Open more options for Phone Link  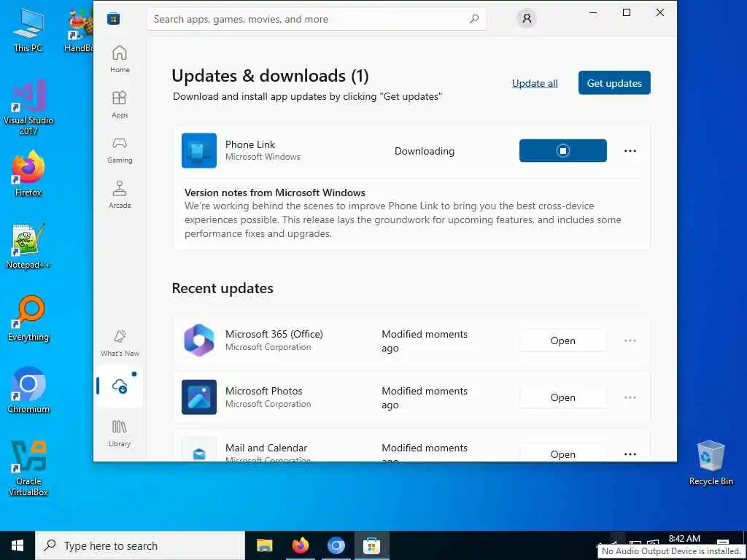click(x=630, y=151)
